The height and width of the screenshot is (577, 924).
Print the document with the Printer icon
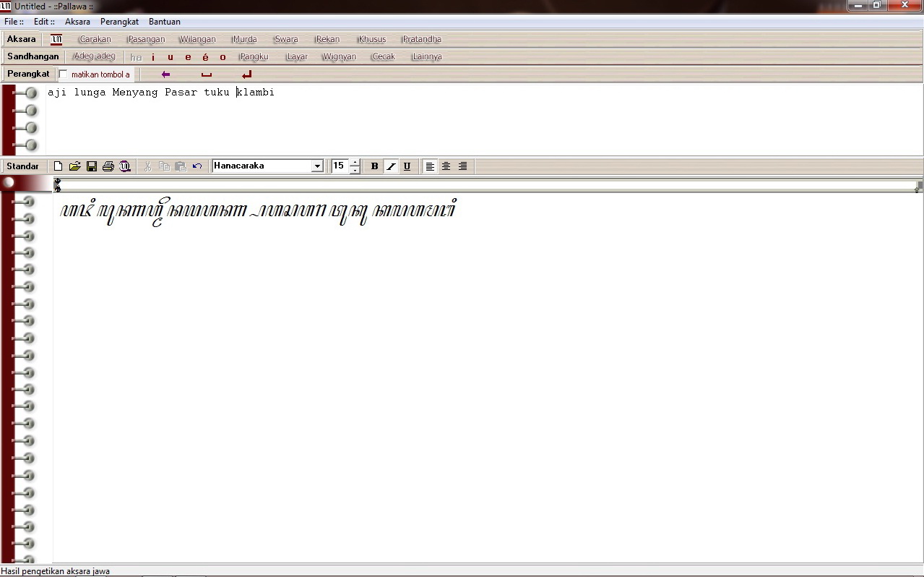[x=108, y=166]
